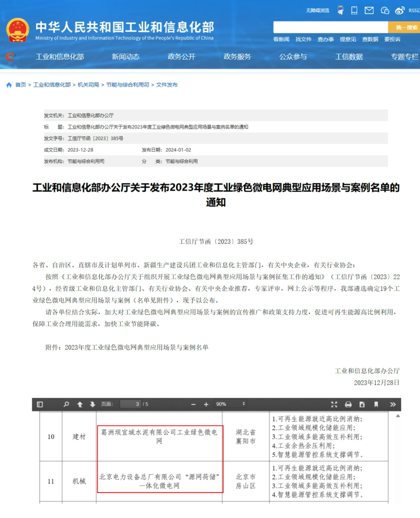Click the PDF scrollbar up arrow
Screen dimensions: 420x518
point(398,416)
